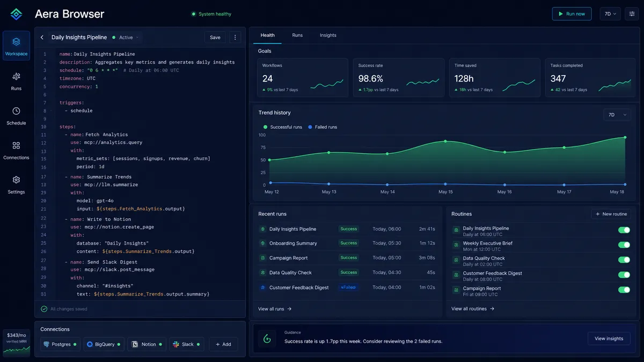
Task: Click the schedule cron line in editor
Action: pos(119,70)
